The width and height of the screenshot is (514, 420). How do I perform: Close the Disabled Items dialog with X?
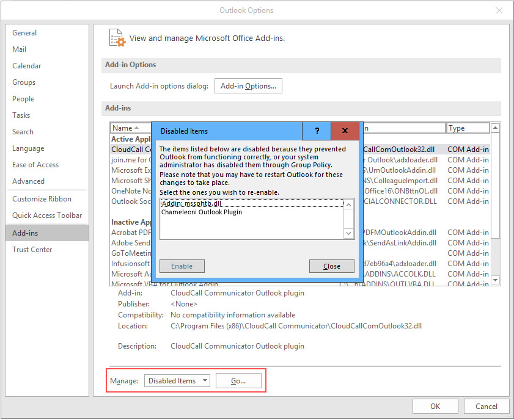pyautogui.click(x=345, y=131)
